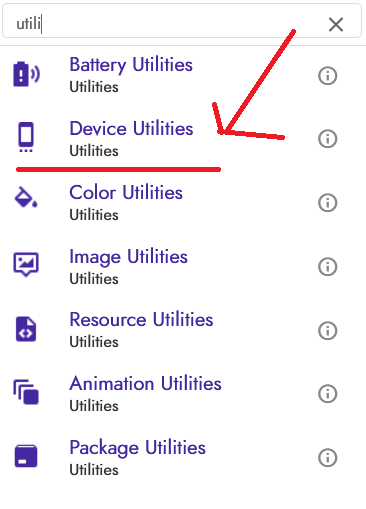Image resolution: width=366 pixels, height=509 pixels.
Task: Open info icon for Resource Utilities
Action: [x=328, y=331]
